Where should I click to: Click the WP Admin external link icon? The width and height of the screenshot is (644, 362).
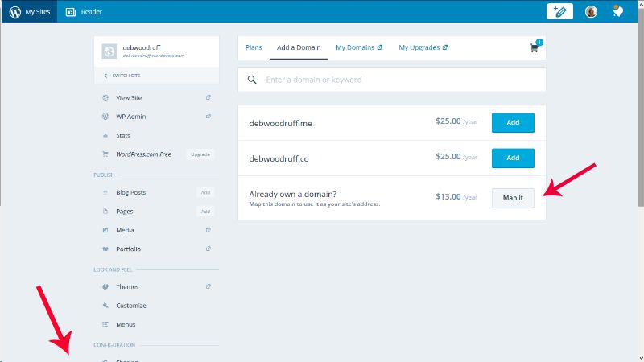click(x=208, y=117)
